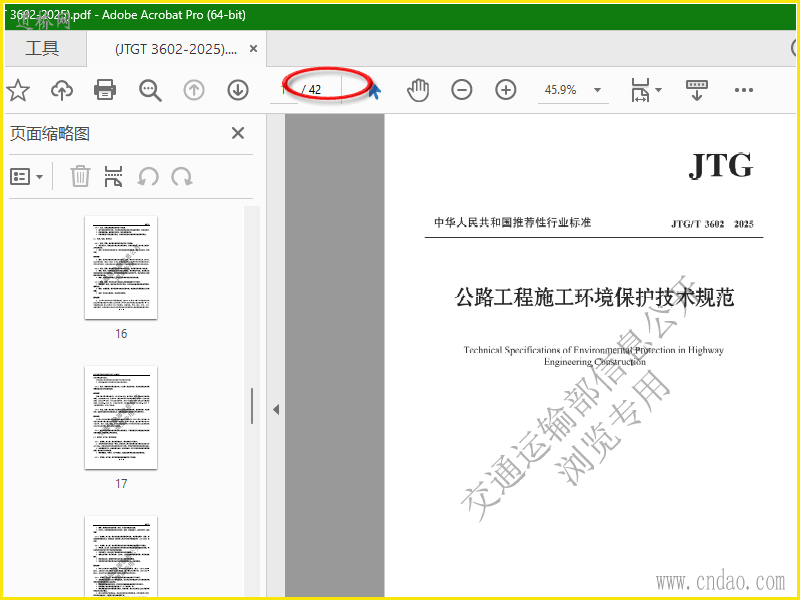The height and width of the screenshot is (600, 800).
Task: Select page 16 thumbnail
Action: 121,268
